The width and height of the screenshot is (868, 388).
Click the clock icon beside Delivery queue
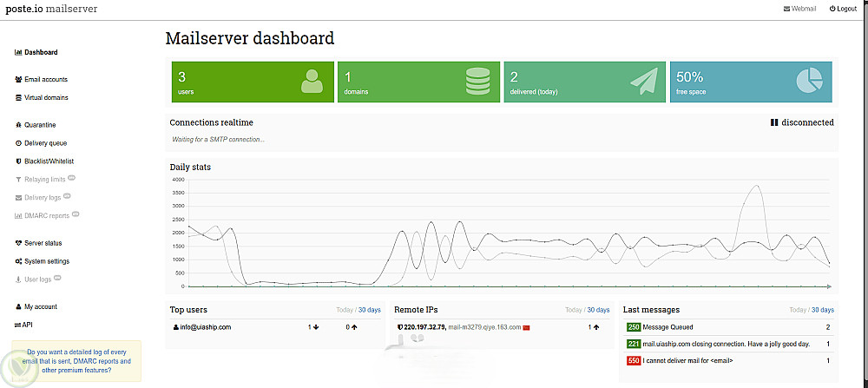[x=18, y=143]
